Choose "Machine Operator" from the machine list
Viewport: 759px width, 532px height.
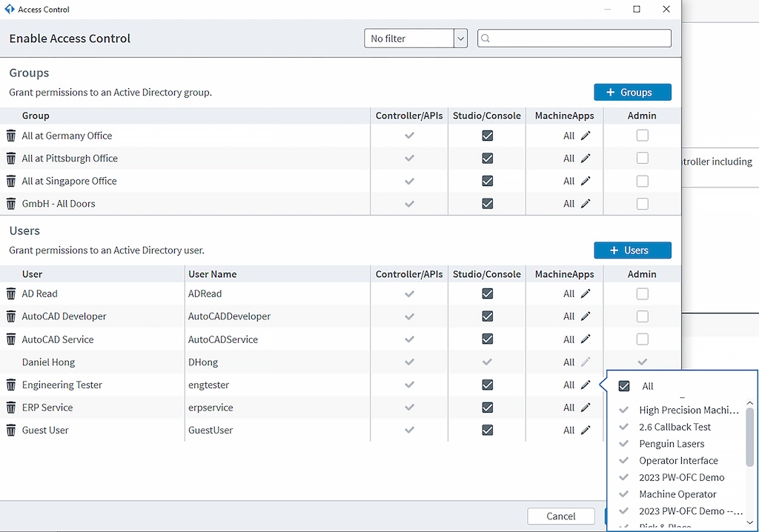click(x=679, y=494)
